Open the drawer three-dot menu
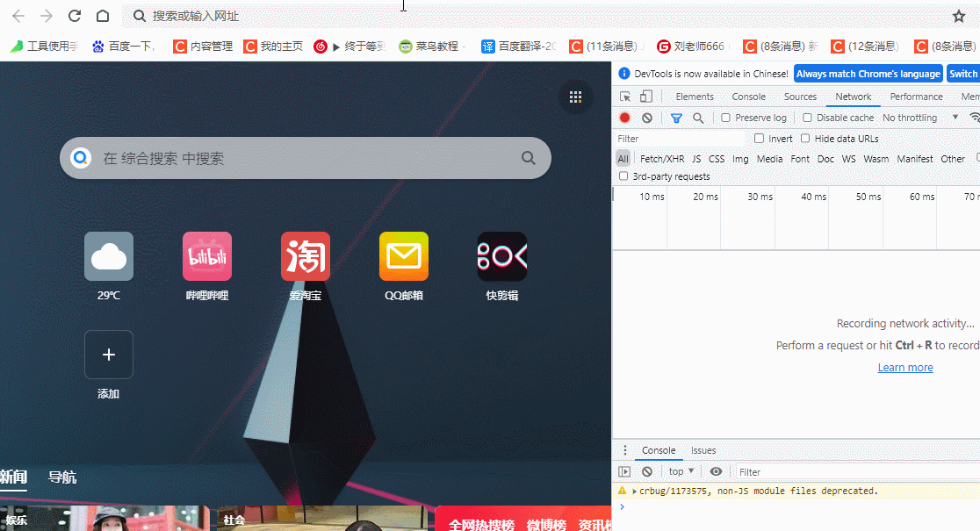 [624, 450]
